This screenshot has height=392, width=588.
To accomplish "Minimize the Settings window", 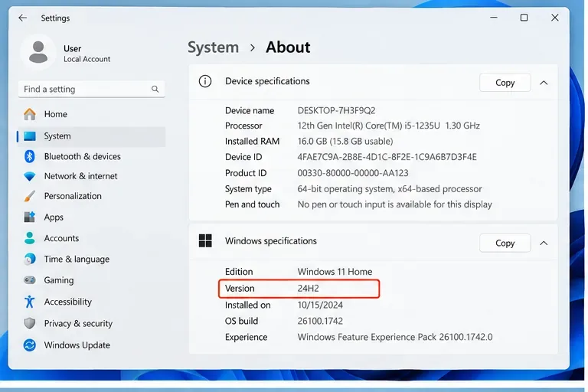I will click(494, 18).
